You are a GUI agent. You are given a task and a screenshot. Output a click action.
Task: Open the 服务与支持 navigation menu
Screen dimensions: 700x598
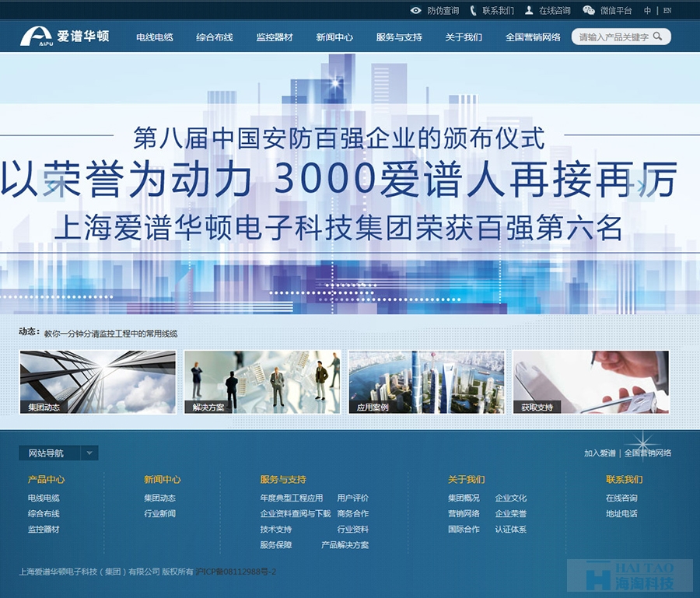[x=399, y=37]
